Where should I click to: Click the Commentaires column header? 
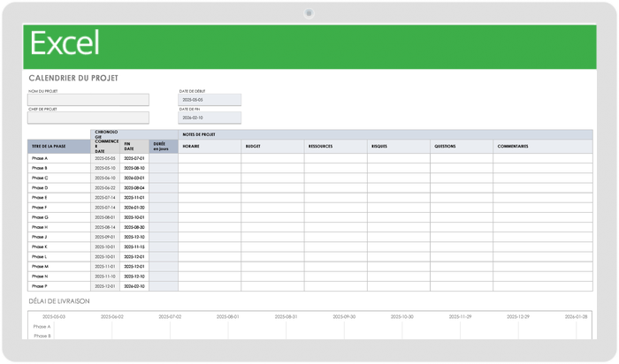click(x=543, y=147)
